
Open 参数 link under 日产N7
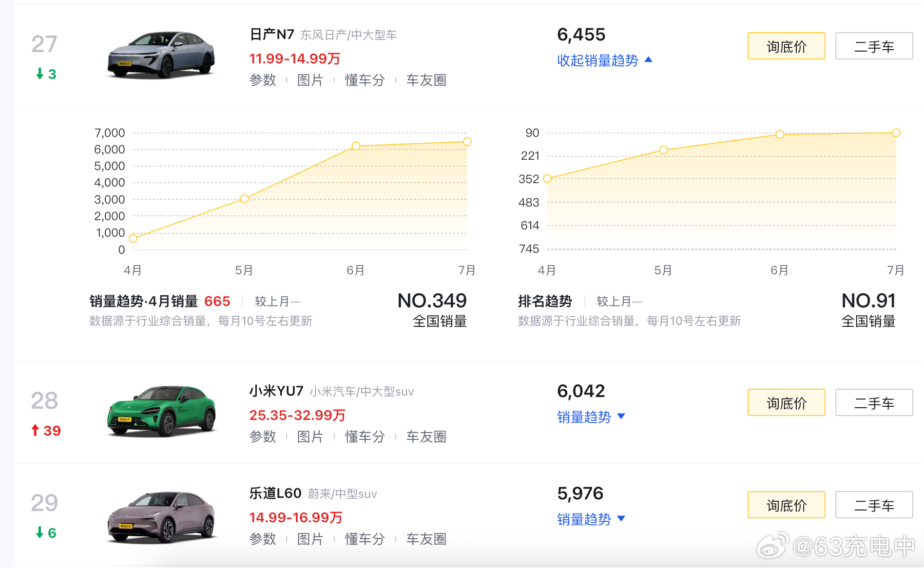tap(263, 80)
